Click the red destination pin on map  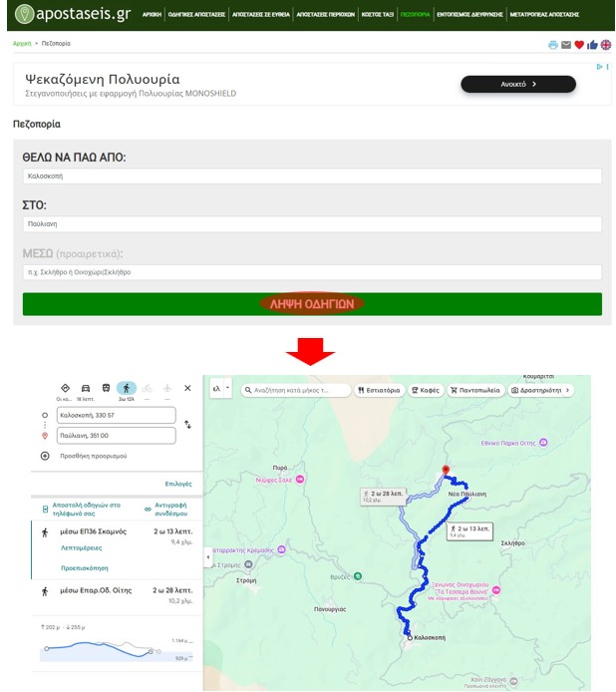[x=446, y=470]
